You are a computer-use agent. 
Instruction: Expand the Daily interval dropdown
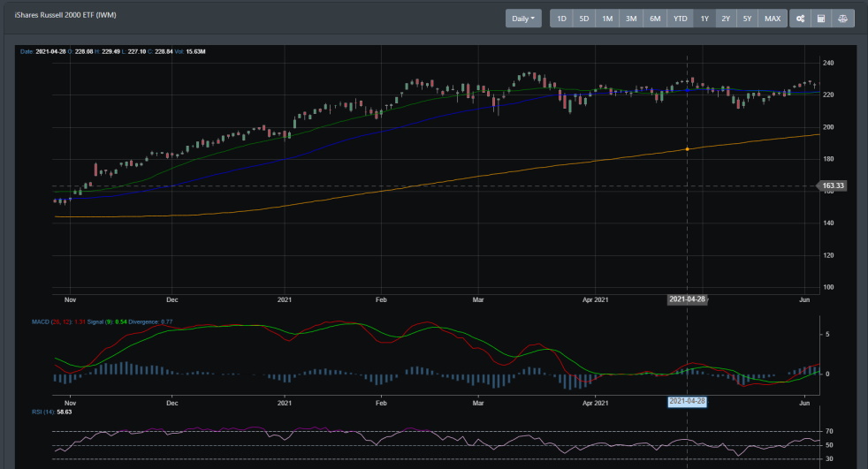click(x=523, y=19)
